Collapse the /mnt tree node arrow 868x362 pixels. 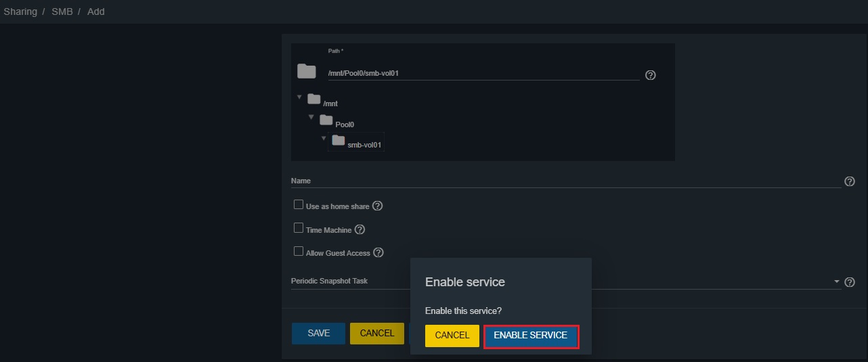pyautogui.click(x=299, y=97)
